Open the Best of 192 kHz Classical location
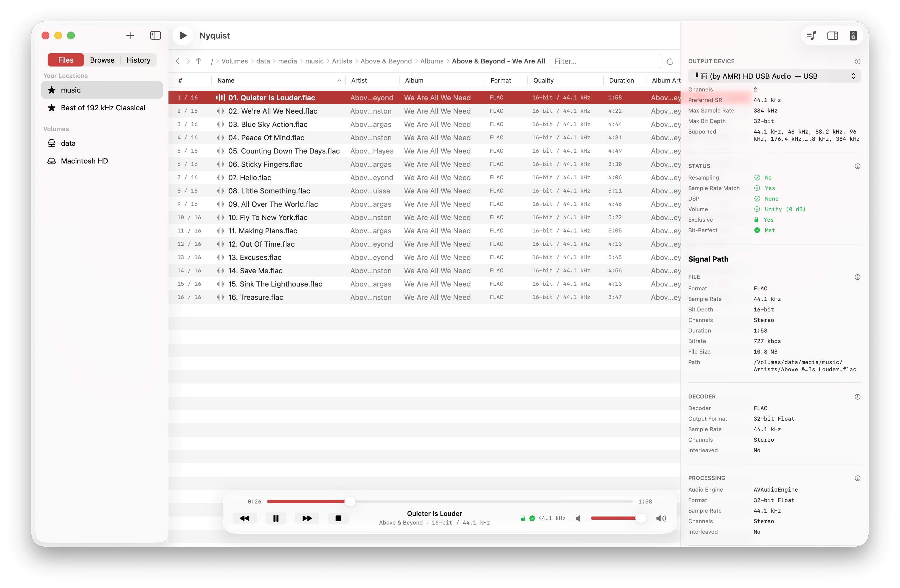 [x=102, y=108]
